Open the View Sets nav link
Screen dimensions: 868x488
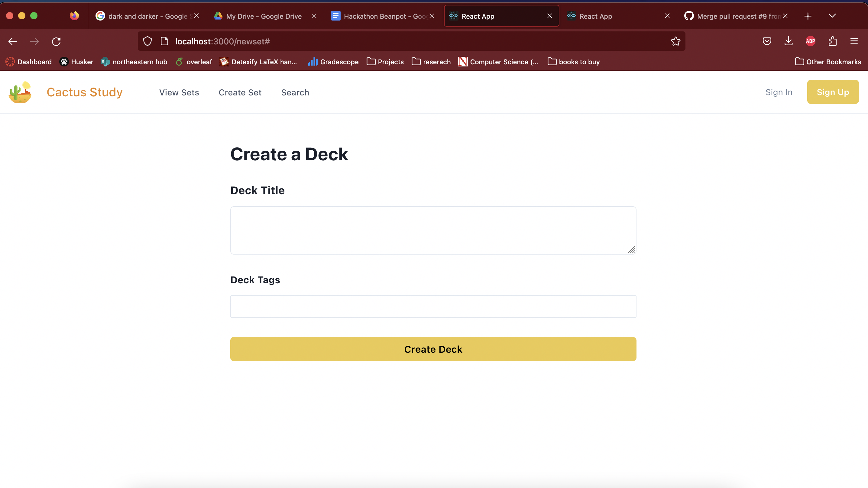point(179,92)
